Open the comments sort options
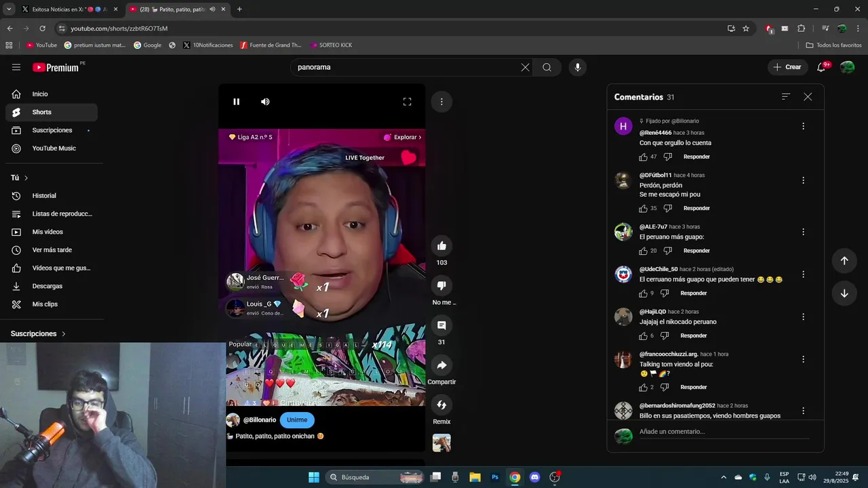The image size is (868, 488). (786, 97)
